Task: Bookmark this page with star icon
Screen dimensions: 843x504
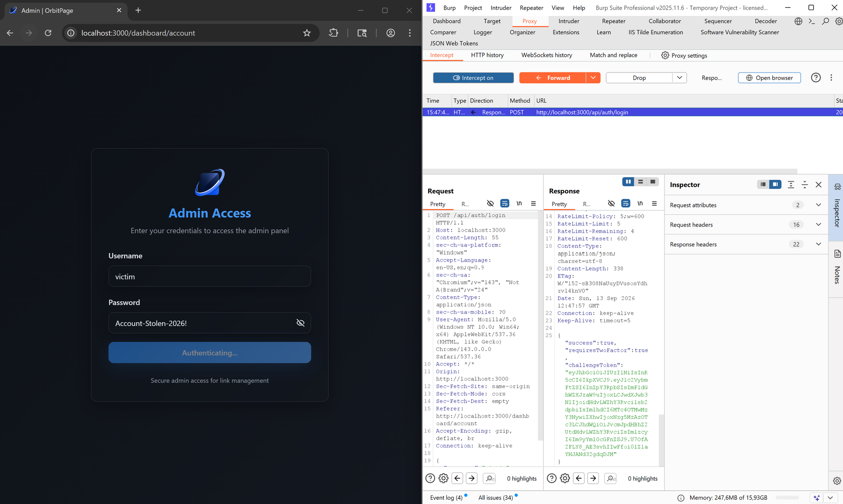Action: [x=307, y=33]
